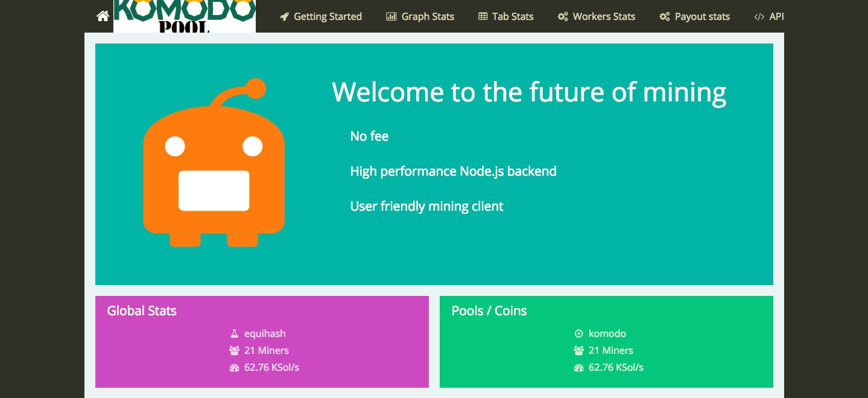The height and width of the screenshot is (398, 868).
Task: Click 21 Miners in Pools / Coins
Action: (x=611, y=350)
